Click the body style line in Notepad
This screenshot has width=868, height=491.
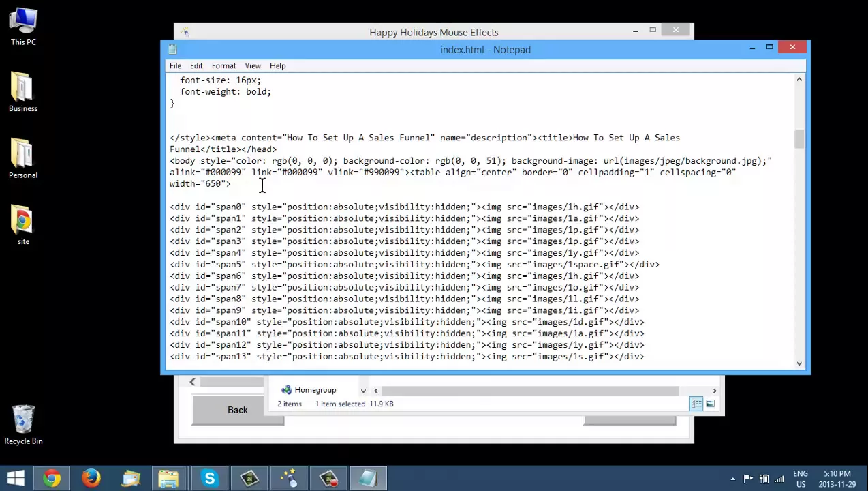(x=471, y=161)
